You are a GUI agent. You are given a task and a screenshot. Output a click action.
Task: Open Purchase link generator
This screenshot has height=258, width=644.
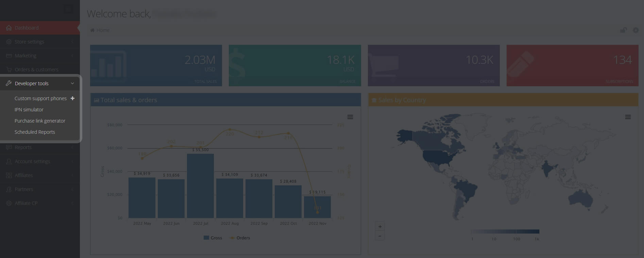coord(40,121)
